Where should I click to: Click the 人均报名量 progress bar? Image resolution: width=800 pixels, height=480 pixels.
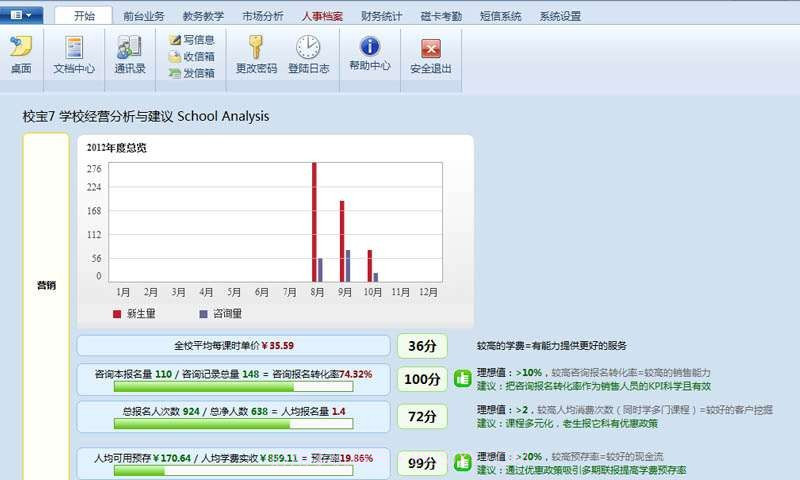pos(233,423)
